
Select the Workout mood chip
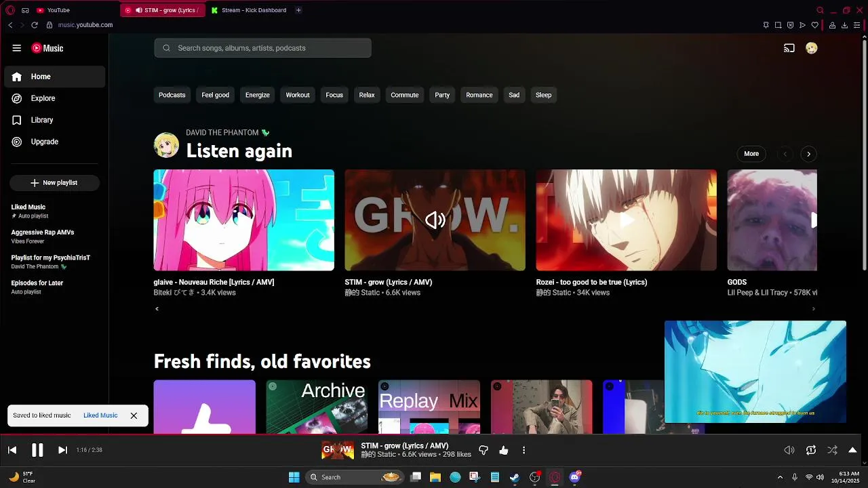click(298, 95)
